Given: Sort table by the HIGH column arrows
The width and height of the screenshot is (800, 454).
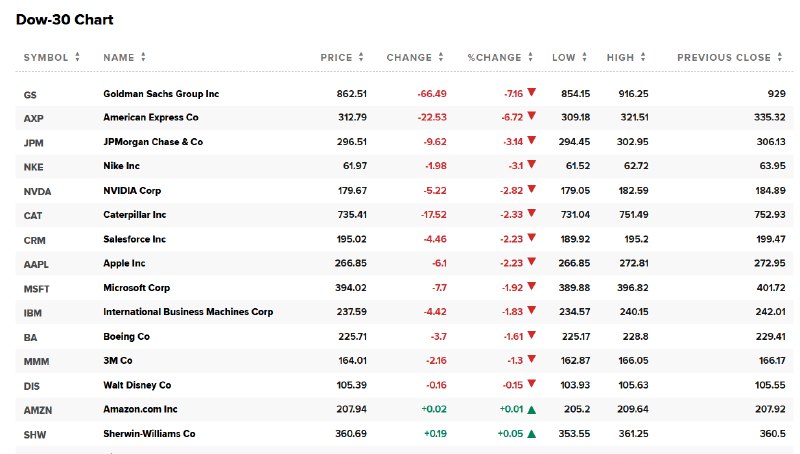Looking at the screenshot, I should tap(643, 57).
